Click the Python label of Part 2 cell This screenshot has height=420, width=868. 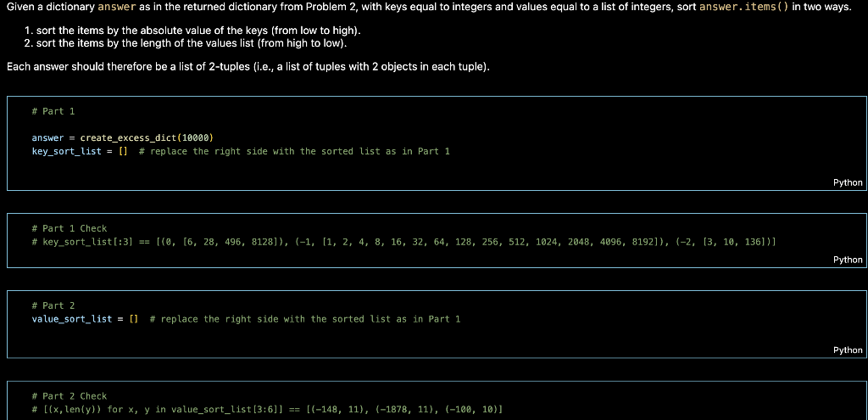pyautogui.click(x=848, y=350)
